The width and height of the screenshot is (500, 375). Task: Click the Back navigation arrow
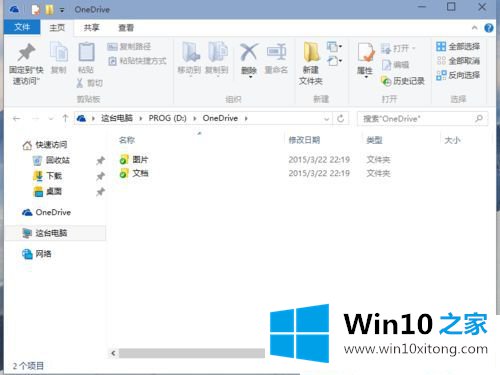pyautogui.click(x=17, y=118)
